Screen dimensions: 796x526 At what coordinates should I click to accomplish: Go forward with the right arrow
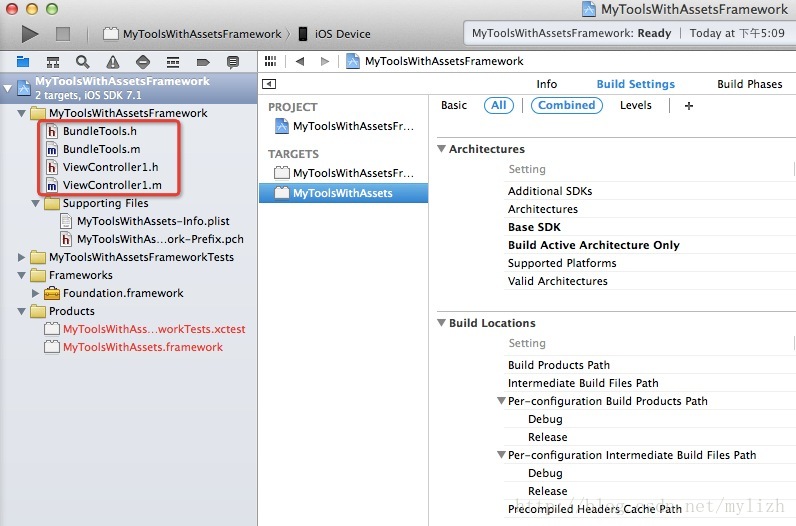pos(325,61)
